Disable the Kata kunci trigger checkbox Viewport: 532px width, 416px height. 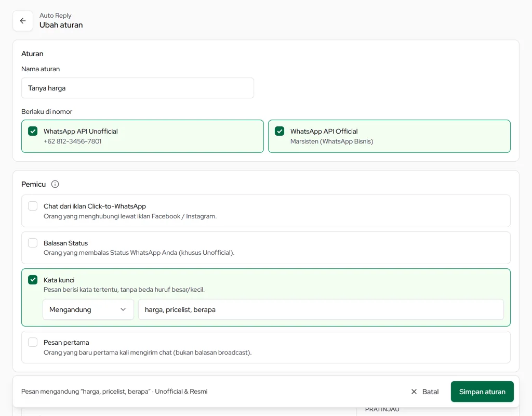33,280
